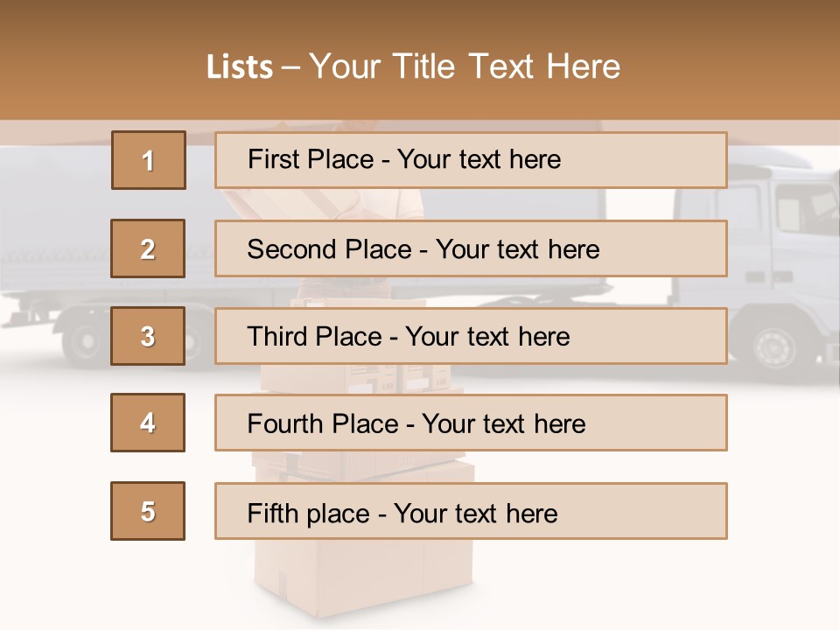The width and height of the screenshot is (840, 630).
Task: Click the "Third Place" text bar
Action: (471, 336)
